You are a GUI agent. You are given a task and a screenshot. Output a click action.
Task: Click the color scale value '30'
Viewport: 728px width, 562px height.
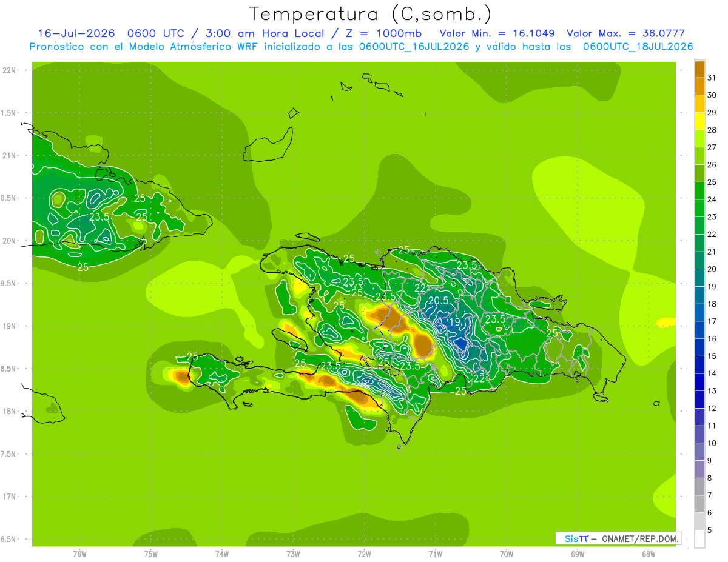point(712,95)
